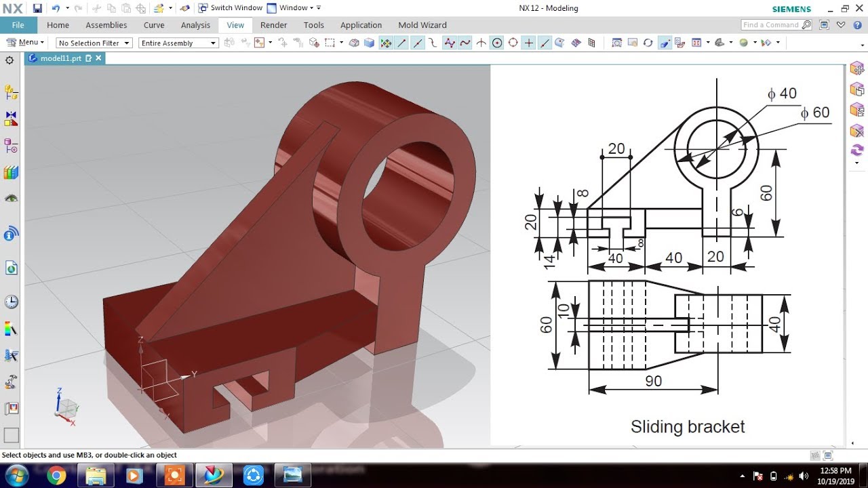Image resolution: width=868 pixels, height=488 pixels.
Task: Open the Constraint Navigator sidebar tab
Action: pyautogui.click(x=11, y=119)
